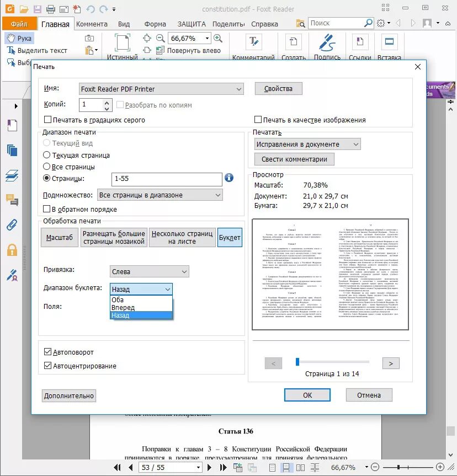457x476 pixels.
Task: Click the Email envelope icon in quick access toolbar
Action: click(x=64, y=9)
